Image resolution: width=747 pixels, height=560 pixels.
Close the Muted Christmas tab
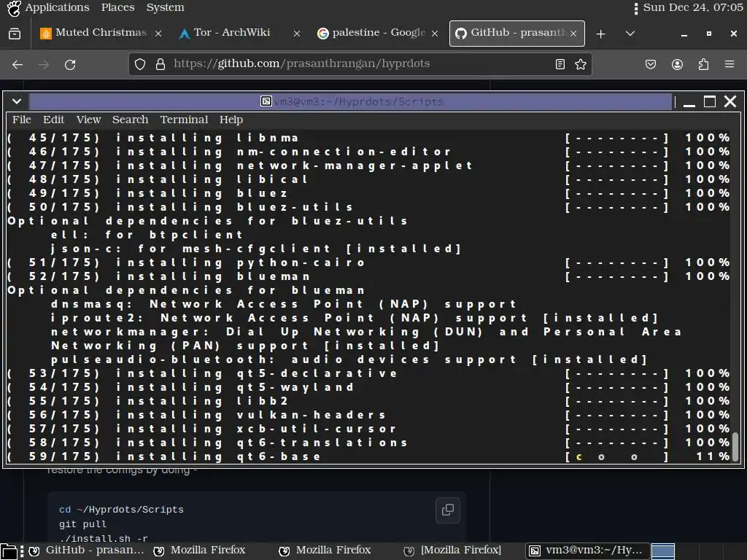[x=158, y=34]
